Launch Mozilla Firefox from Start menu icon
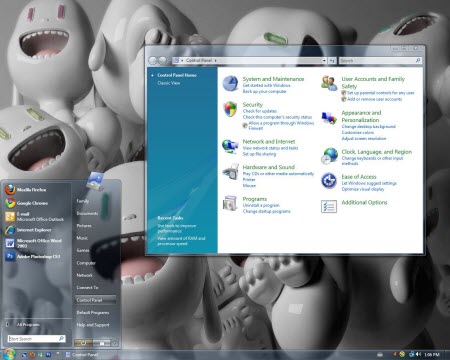The width and height of the screenshot is (450, 360). click(x=10, y=190)
